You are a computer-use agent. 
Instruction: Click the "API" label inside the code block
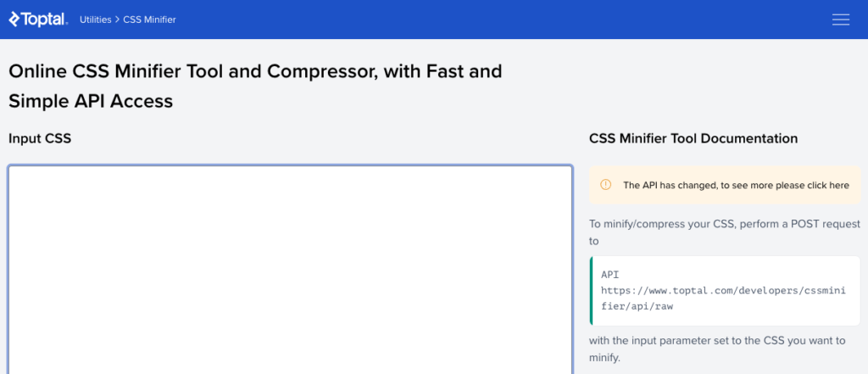(x=610, y=274)
